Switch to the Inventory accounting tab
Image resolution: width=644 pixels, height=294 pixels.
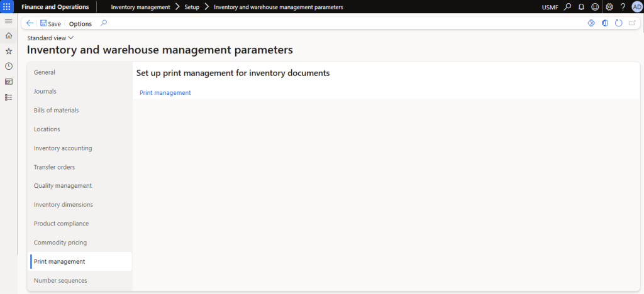[63, 148]
